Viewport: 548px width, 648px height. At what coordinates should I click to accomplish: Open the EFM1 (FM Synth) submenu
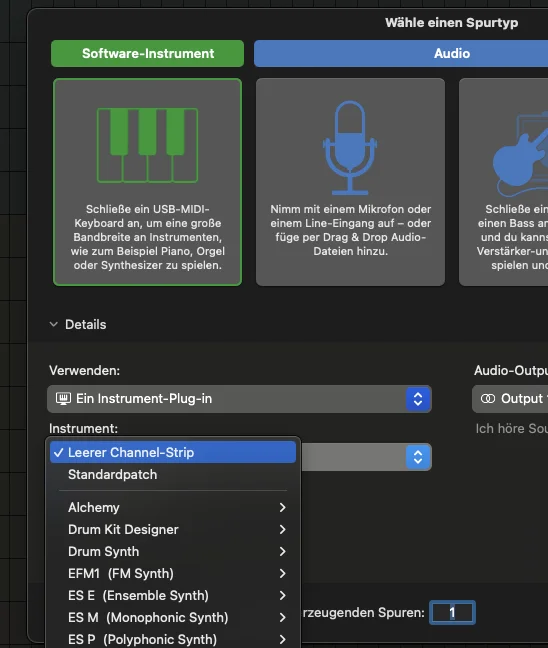tap(173, 573)
